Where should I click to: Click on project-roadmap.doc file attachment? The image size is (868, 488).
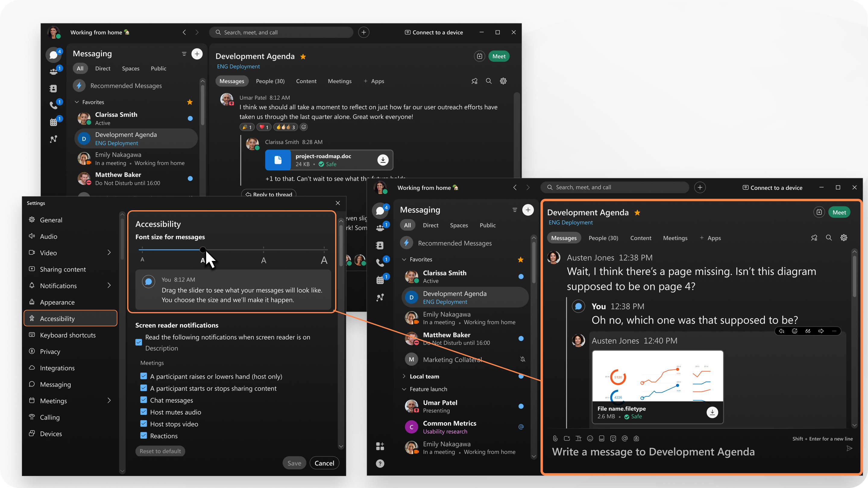[329, 159]
